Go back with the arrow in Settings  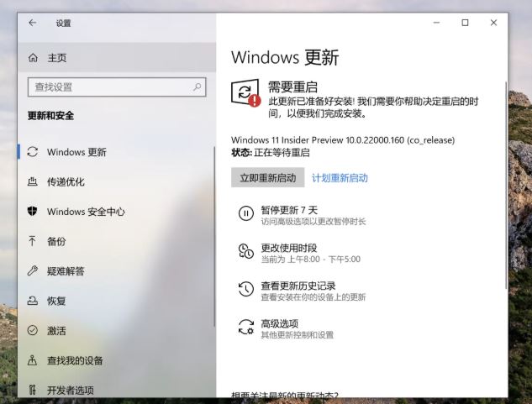33,23
